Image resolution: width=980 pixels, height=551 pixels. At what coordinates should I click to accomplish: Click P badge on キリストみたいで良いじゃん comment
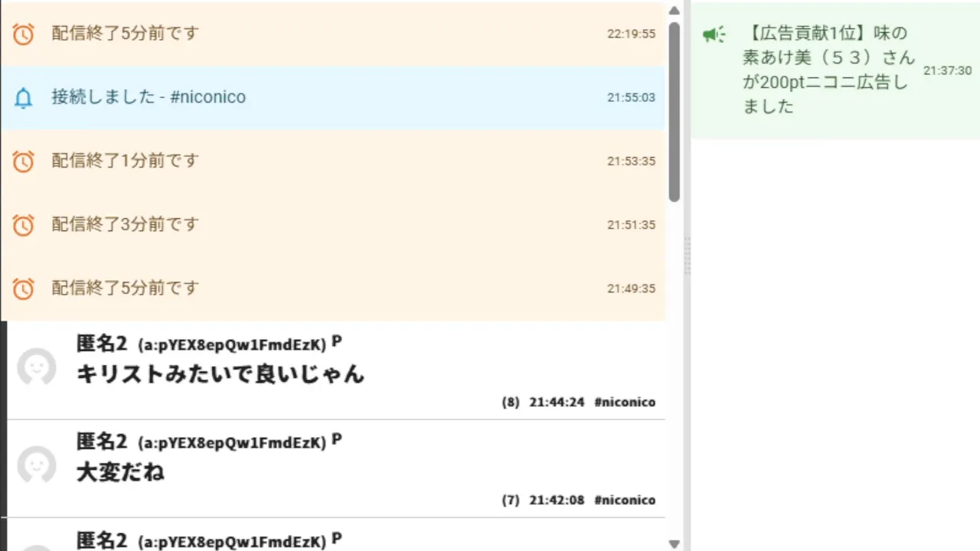[337, 342]
